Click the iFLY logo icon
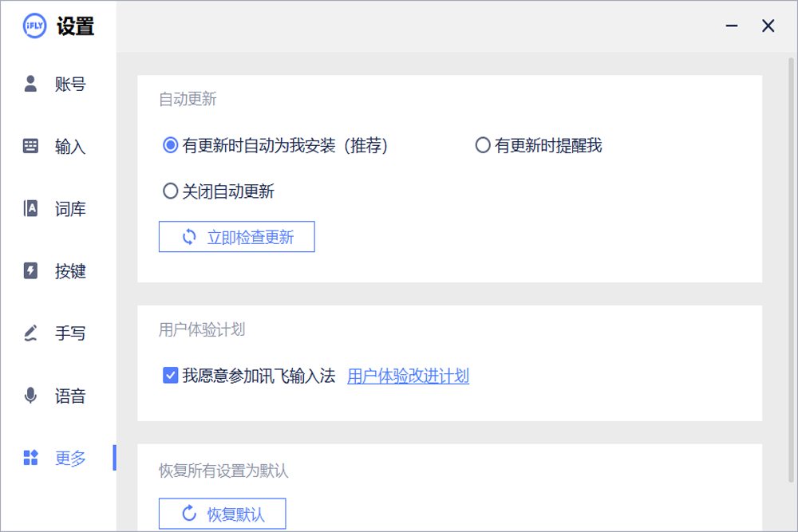 pyautogui.click(x=35, y=26)
